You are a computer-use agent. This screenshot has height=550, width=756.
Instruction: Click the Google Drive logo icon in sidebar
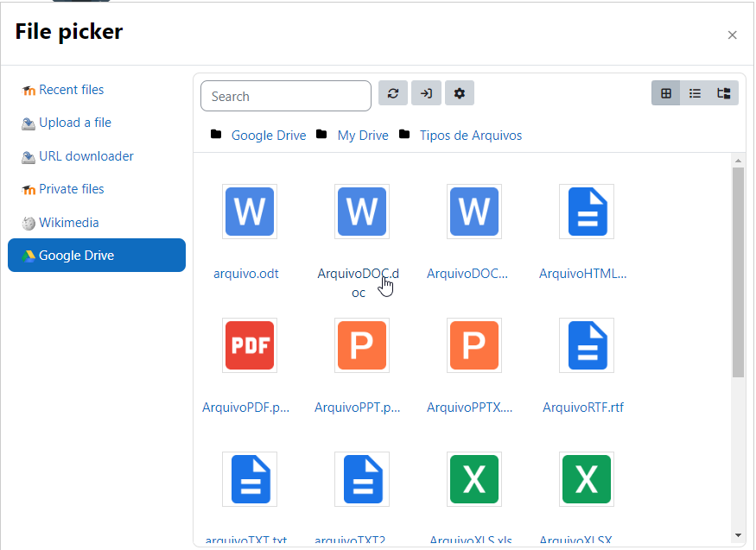(29, 256)
